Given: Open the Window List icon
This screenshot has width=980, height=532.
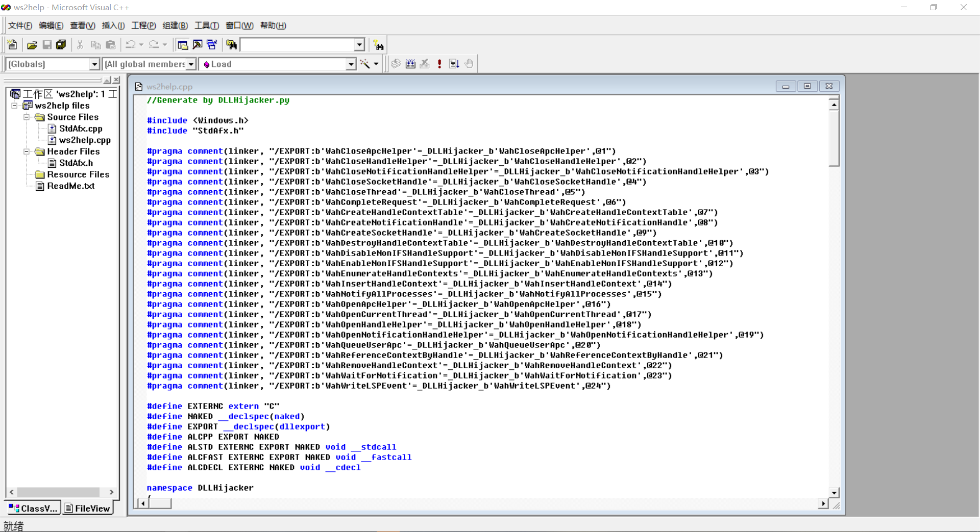Looking at the screenshot, I should (212, 45).
